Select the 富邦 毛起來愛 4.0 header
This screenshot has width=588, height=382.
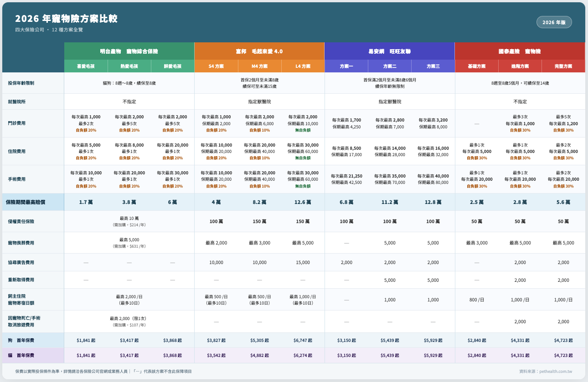259,51
